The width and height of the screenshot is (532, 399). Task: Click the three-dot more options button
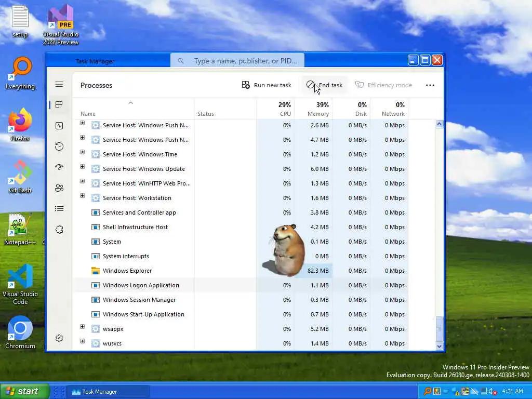(430, 85)
